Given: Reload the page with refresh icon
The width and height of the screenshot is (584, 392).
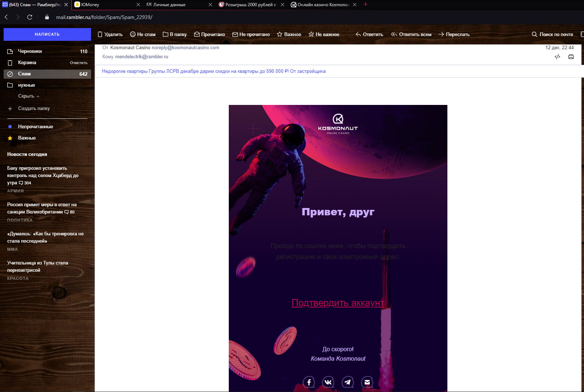Looking at the screenshot, I should [x=30, y=17].
